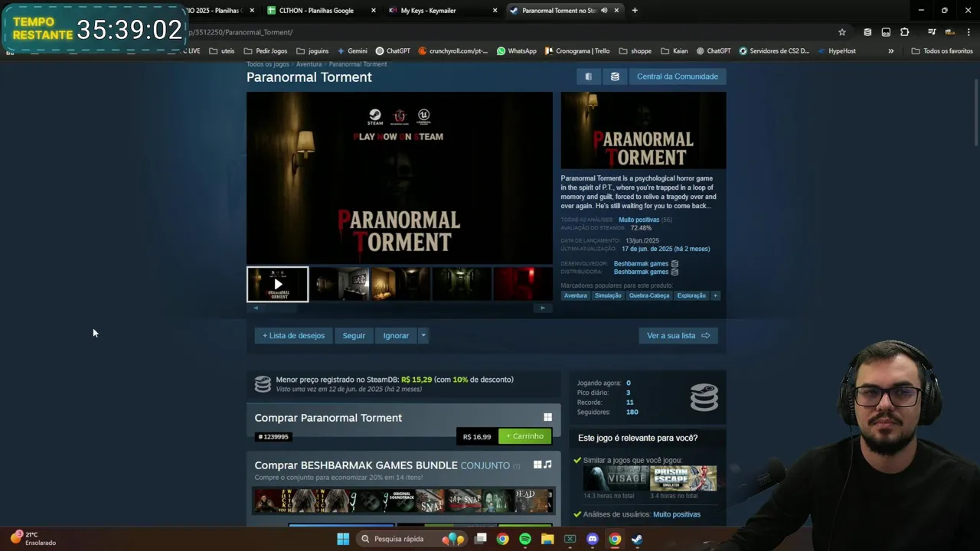Switch to CLTHON - Planilhas Google tab
980x551 pixels.
(316, 11)
